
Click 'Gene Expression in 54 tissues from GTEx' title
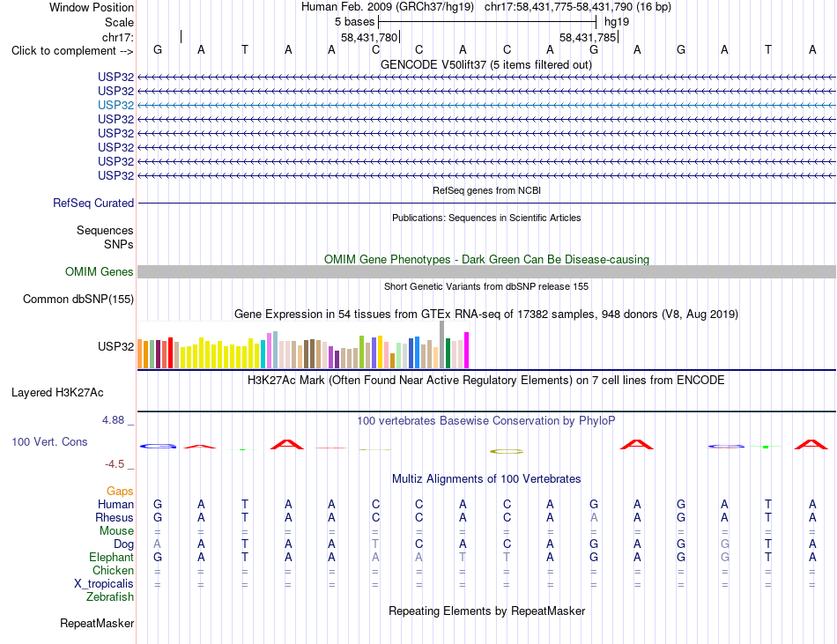(x=486, y=315)
